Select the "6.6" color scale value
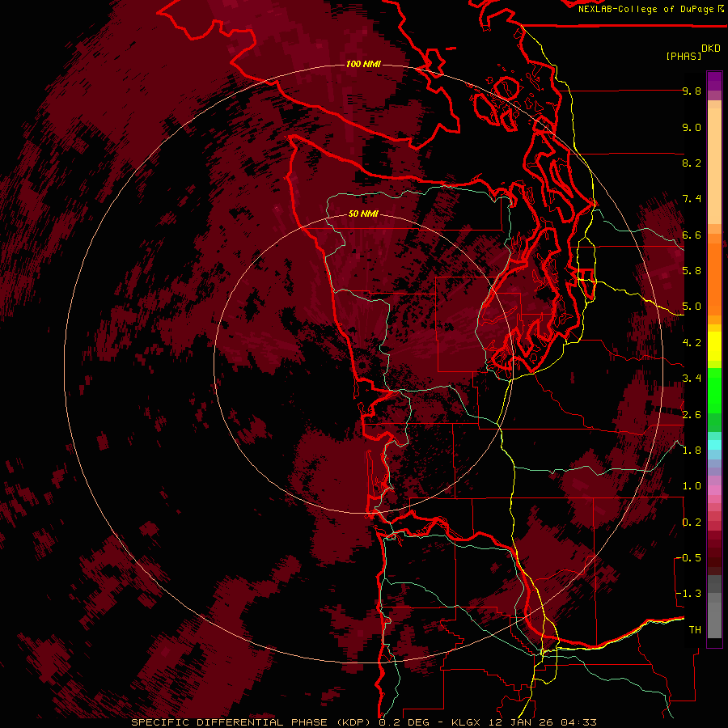Image resolution: width=728 pixels, height=728 pixels. pos(692,235)
